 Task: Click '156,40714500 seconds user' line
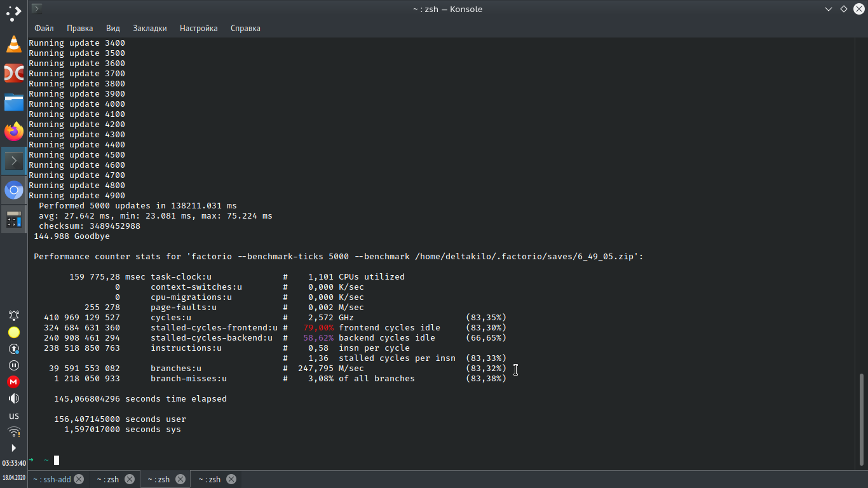120,419
